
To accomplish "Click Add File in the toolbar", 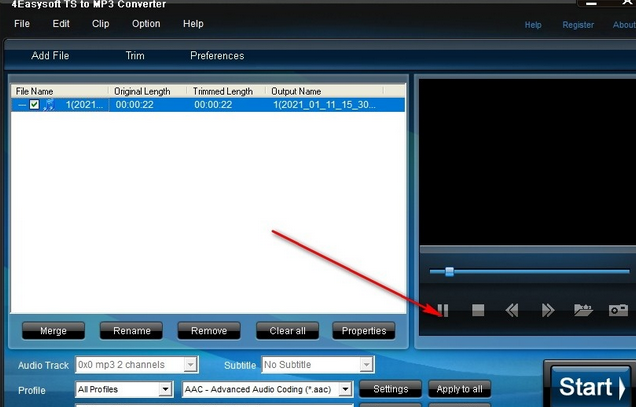I will 50,56.
